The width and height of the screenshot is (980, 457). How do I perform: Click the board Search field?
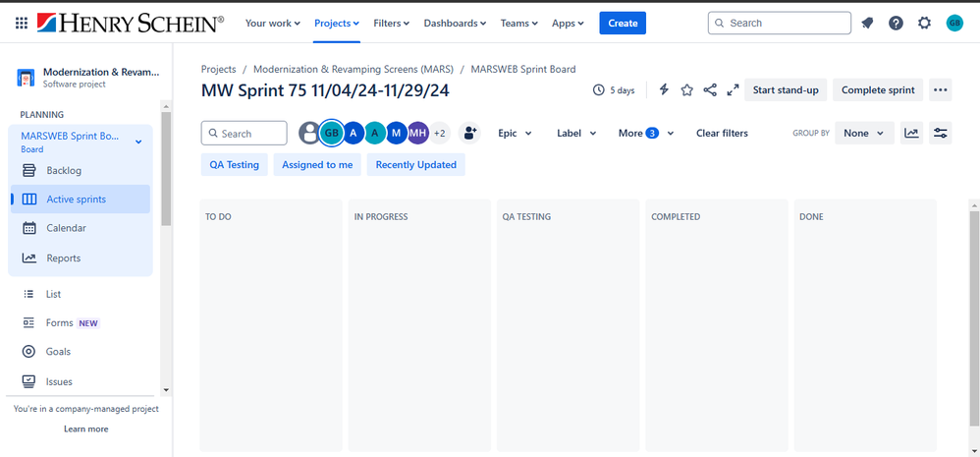click(x=244, y=133)
